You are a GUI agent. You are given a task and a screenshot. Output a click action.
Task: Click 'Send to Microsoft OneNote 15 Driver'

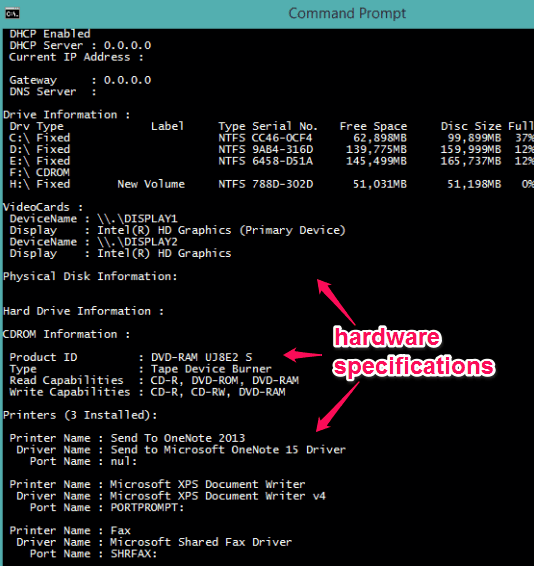click(228, 450)
